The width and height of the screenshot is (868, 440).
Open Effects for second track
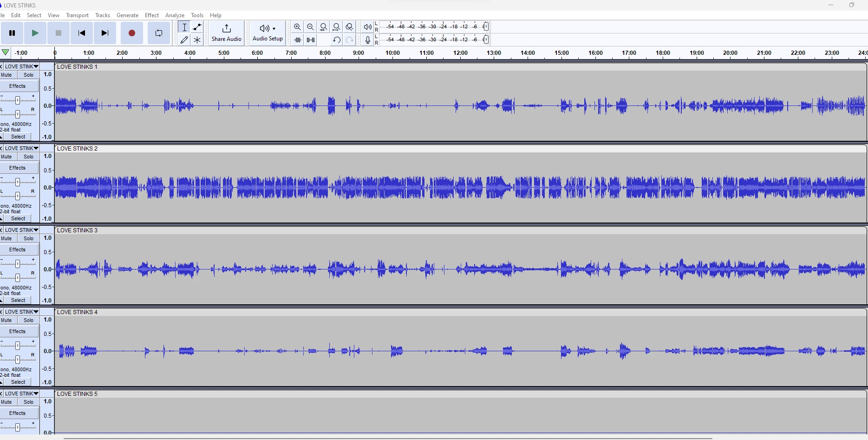click(18, 168)
